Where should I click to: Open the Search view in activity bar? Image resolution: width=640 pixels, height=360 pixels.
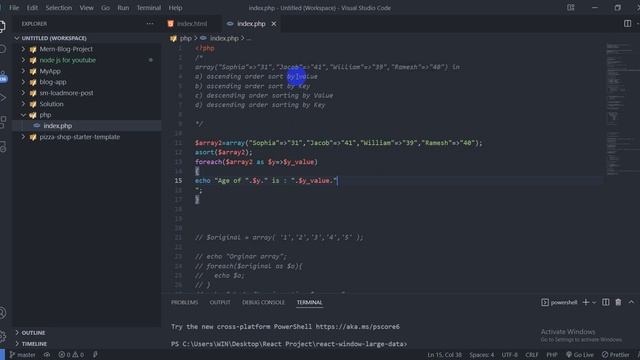point(3,49)
